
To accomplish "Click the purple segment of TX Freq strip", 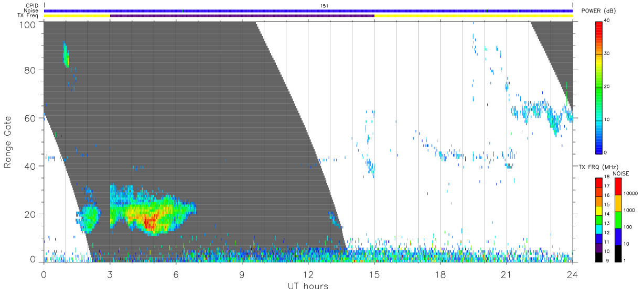I will [242, 16].
